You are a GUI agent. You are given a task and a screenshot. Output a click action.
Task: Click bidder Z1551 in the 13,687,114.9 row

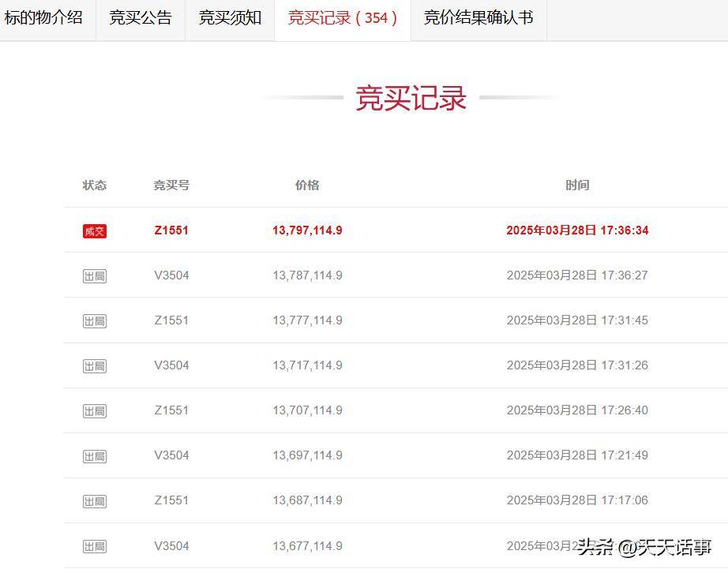pyautogui.click(x=171, y=500)
